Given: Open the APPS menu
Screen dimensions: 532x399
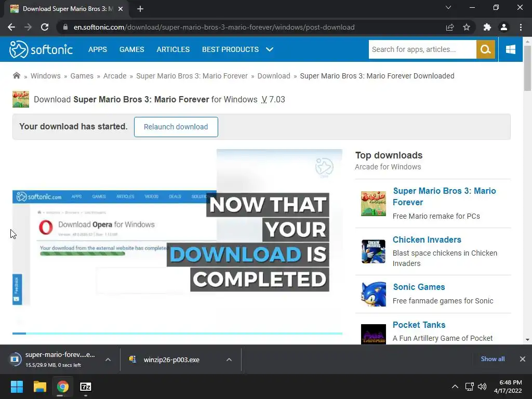Looking at the screenshot, I should [x=98, y=49].
